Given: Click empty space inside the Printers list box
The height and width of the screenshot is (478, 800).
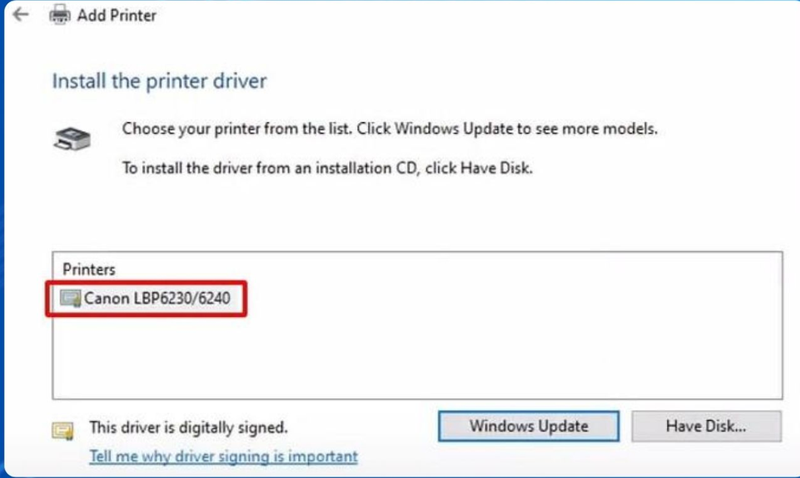Looking at the screenshot, I should pyautogui.click(x=459, y=352).
